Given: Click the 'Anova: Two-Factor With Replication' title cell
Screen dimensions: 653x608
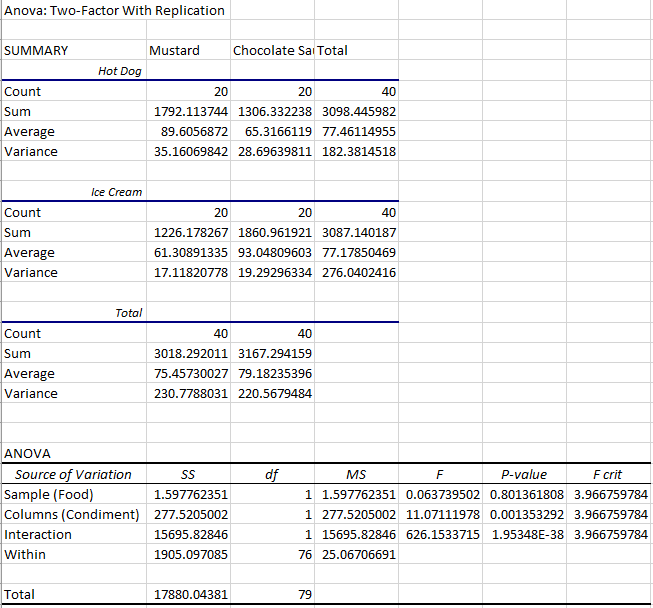Looking at the screenshot, I should 115,10.
